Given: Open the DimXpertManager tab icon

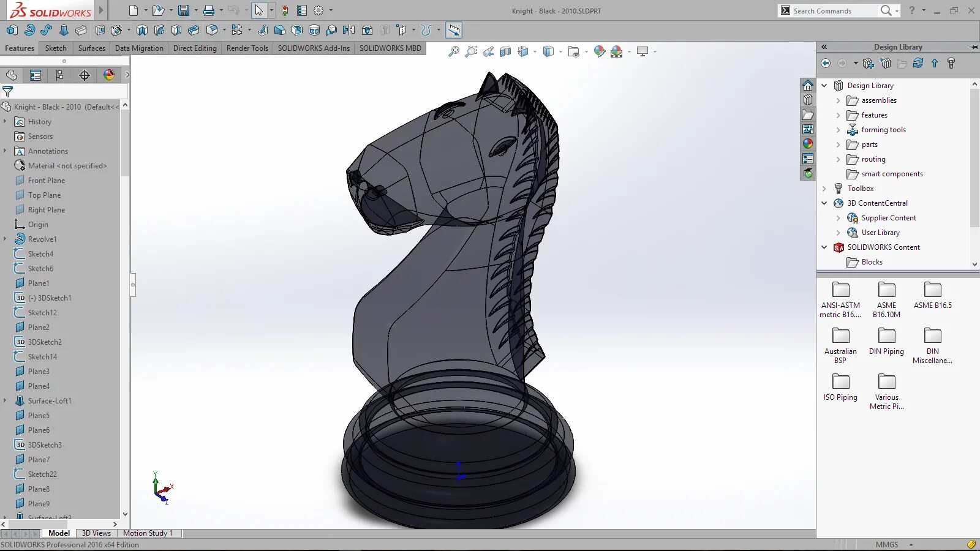Looking at the screenshot, I should click(85, 75).
